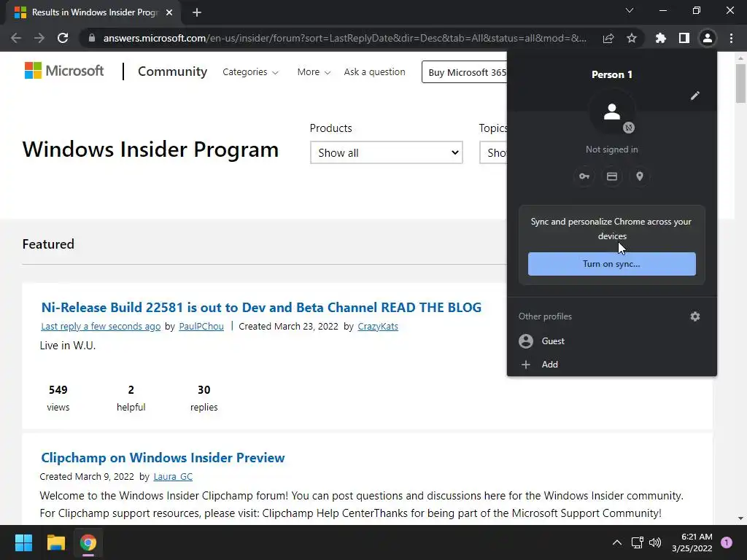Reload the page with refresh icon
The image size is (747, 560).
[63, 38]
